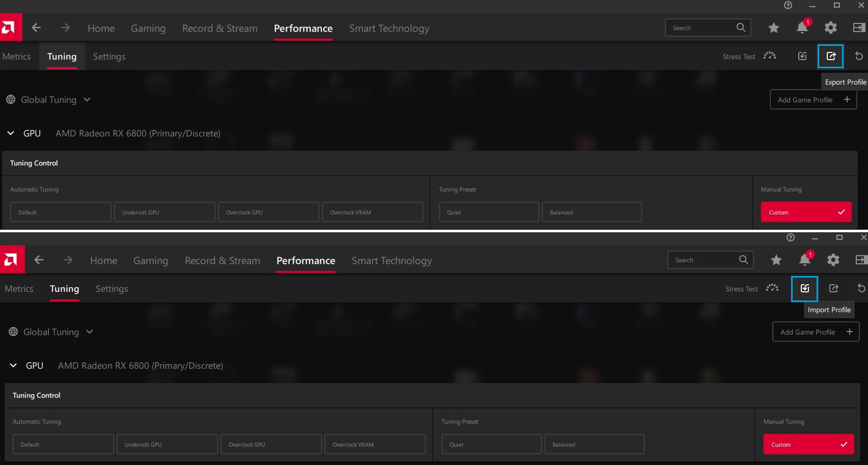The width and height of the screenshot is (868, 465).
Task: Select Quiet tuning preset in bottom window
Action: [x=491, y=444]
